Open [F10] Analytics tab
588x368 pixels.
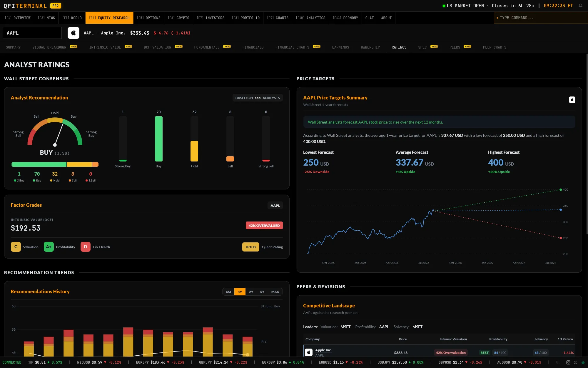pyautogui.click(x=310, y=18)
